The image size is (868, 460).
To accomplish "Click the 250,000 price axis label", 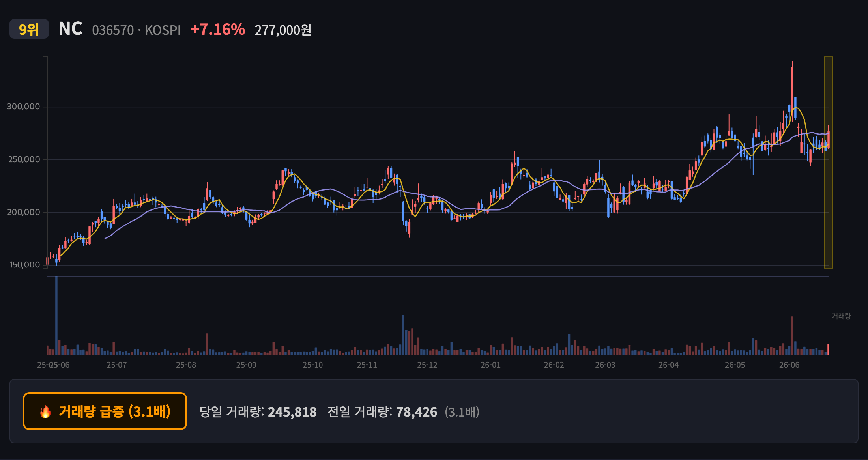I will (24, 159).
